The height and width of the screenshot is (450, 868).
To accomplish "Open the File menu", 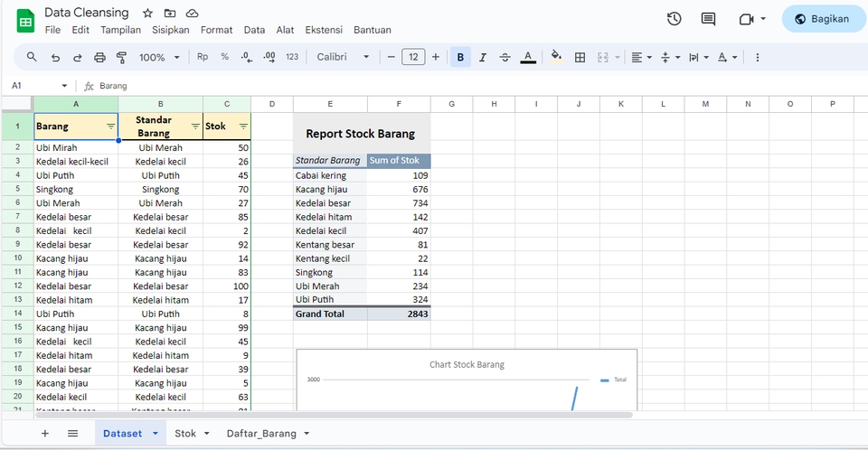I will [52, 30].
